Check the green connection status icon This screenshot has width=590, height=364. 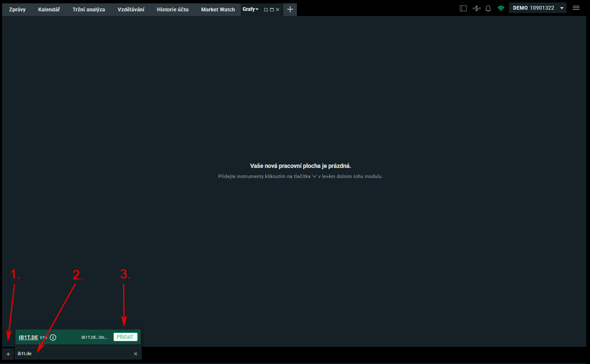tap(501, 8)
